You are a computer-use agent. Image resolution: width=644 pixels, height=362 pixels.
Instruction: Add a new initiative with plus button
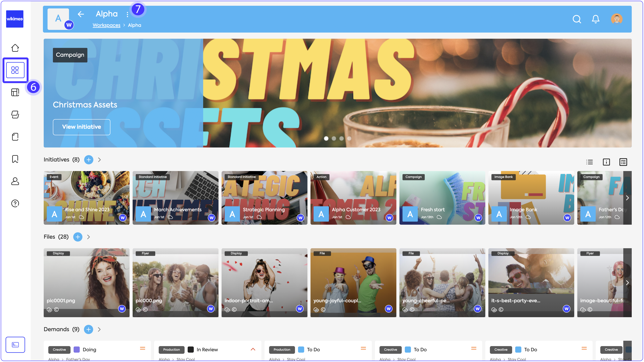coord(89,160)
